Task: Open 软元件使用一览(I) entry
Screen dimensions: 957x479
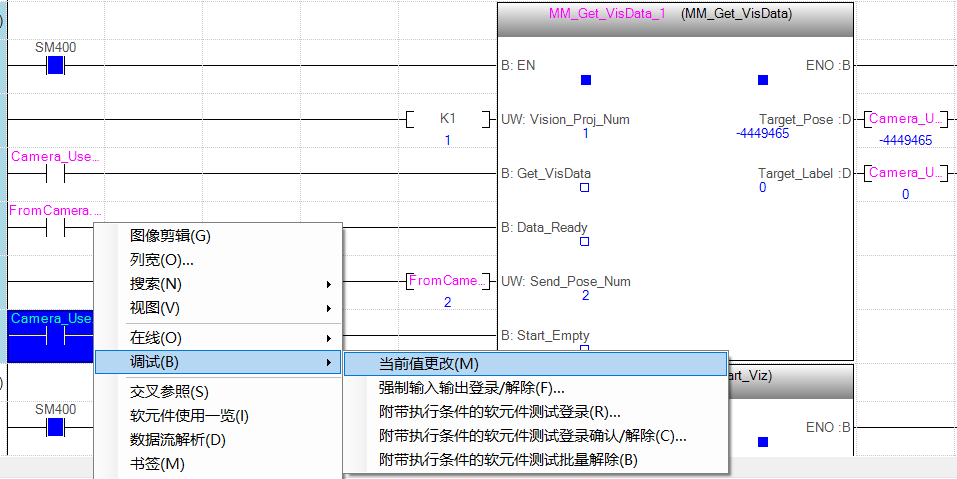Action: [218, 416]
